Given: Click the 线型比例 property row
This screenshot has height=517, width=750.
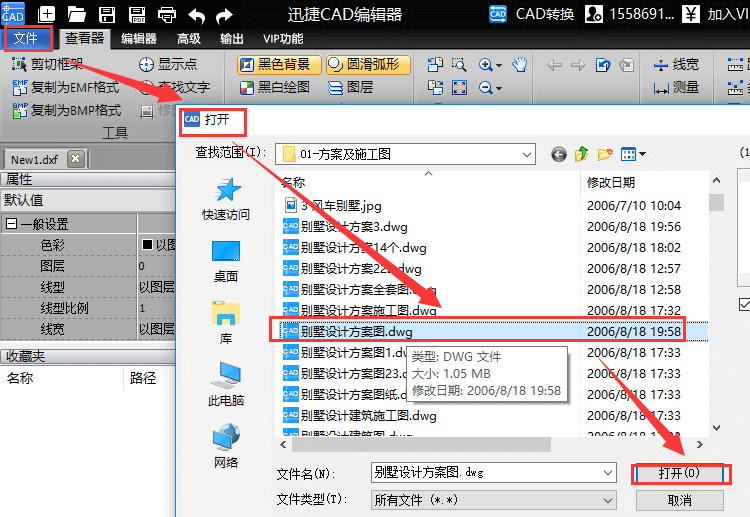Looking at the screenshot, I should 88,308.
